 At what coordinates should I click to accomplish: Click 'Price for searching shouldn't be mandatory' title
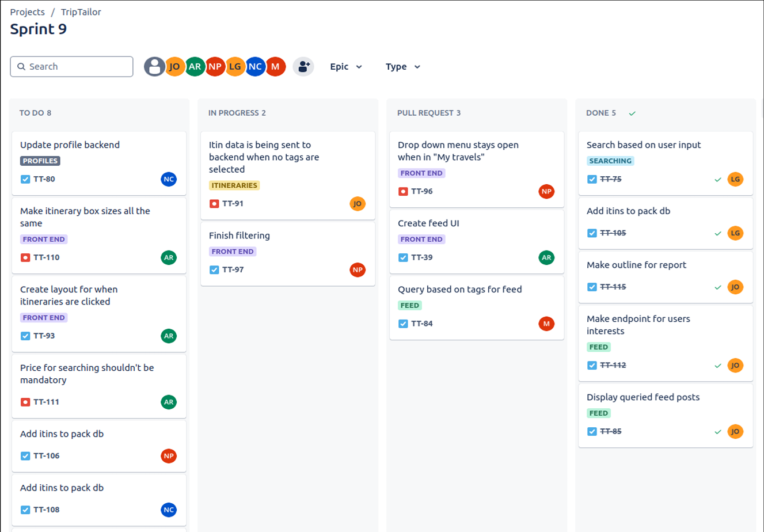click(x=87, y=374)
